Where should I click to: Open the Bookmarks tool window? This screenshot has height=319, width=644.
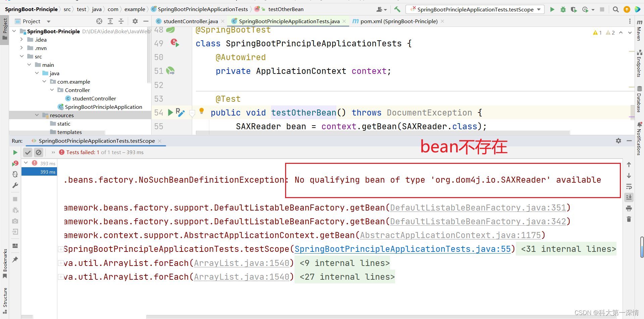pos(5,264)
